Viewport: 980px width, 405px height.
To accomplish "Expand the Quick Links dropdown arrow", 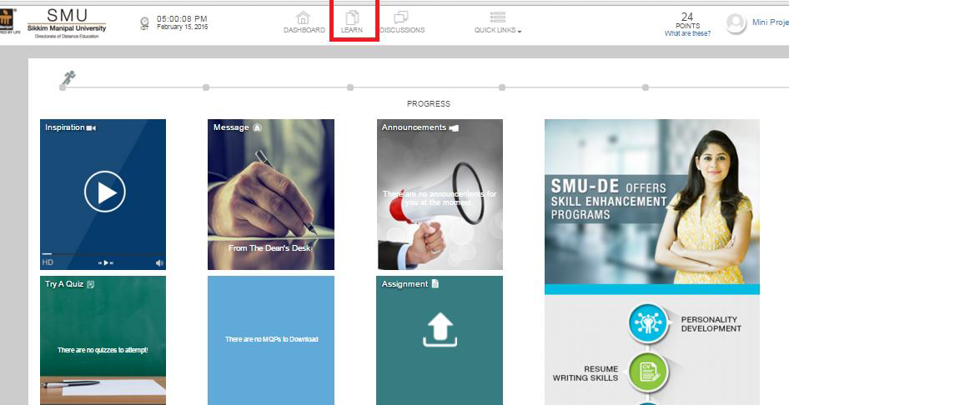I will [520, 32].
